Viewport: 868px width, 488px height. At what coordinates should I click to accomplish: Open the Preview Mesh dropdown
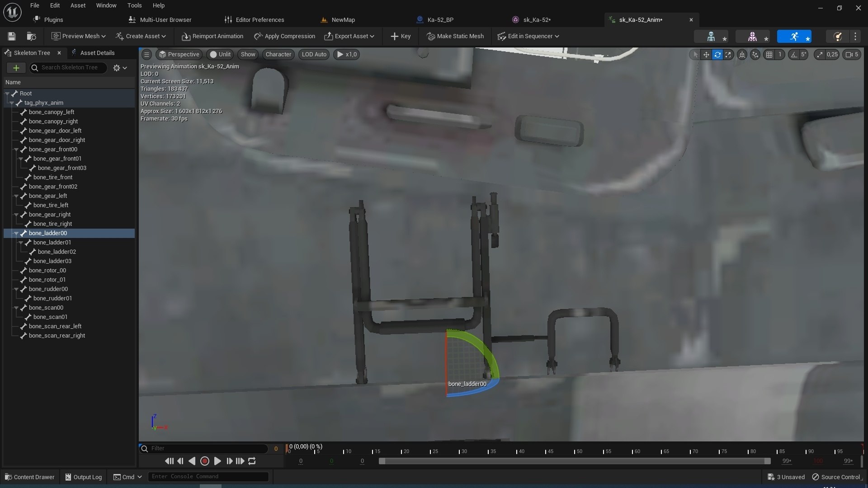(x=79, y=36)
